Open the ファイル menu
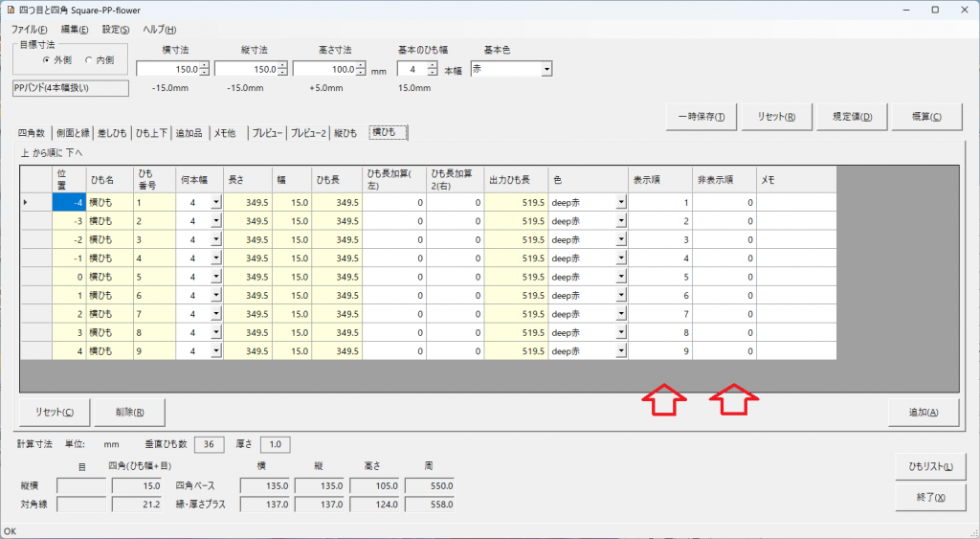Viewport: 980px width, 539px height. 30,30
